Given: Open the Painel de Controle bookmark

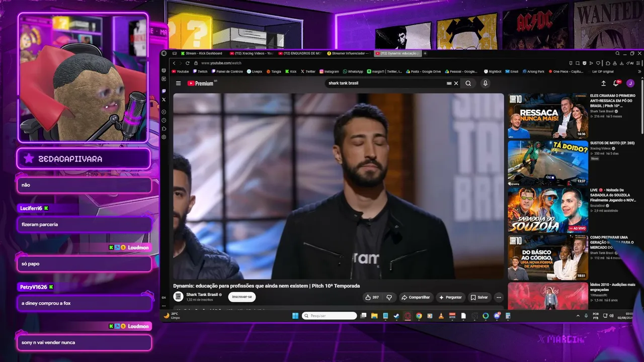Looking at the screenshot, I should click(227, 72).
